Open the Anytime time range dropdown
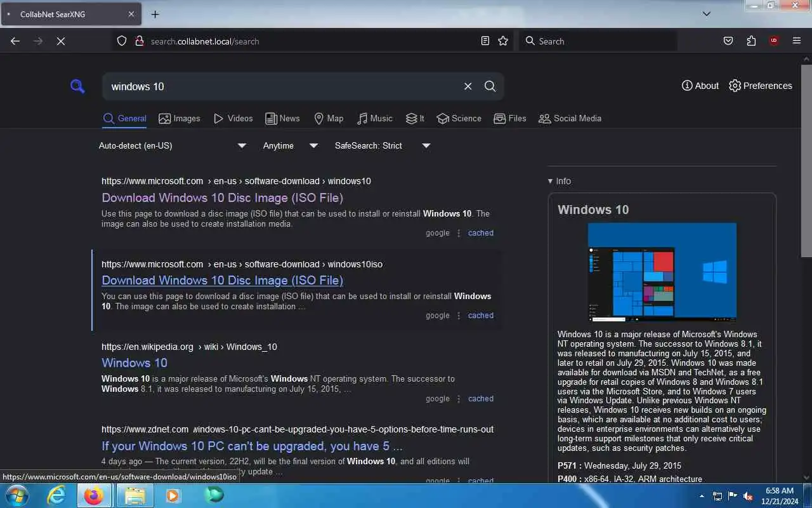Viewport: 812px width, 508px height. click(x=291, y=145)
